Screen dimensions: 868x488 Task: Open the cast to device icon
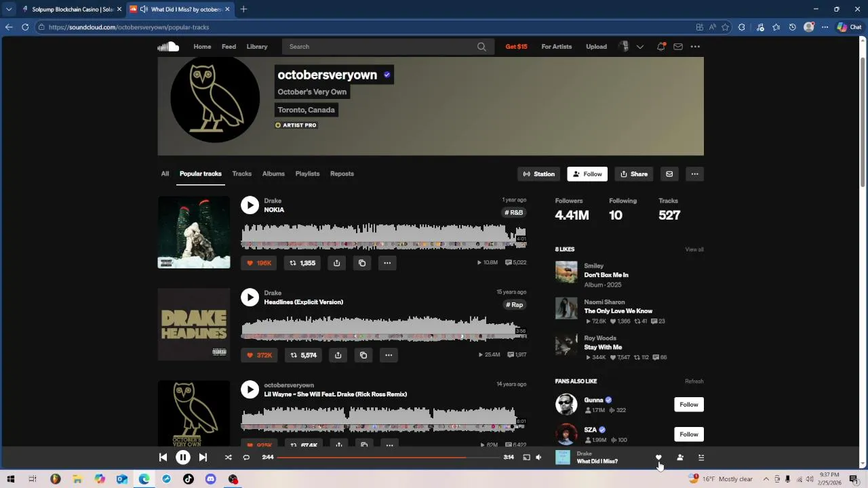(526, 457)
